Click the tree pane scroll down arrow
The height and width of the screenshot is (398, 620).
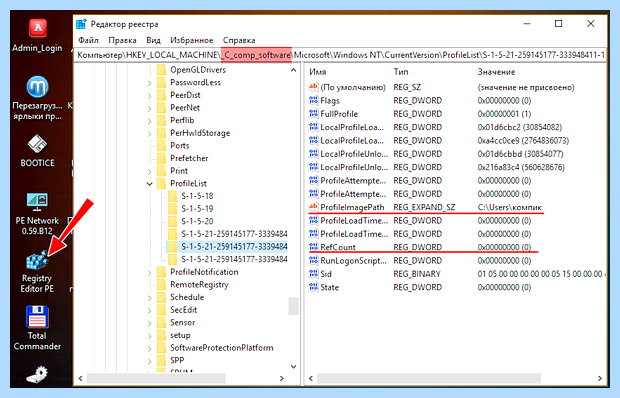[x=293, y=367]
